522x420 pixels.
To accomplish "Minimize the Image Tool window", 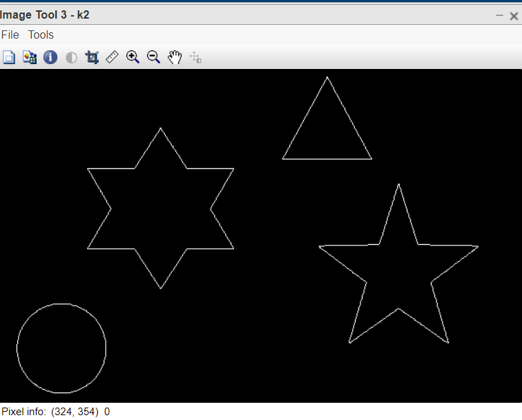I will 499,15.
